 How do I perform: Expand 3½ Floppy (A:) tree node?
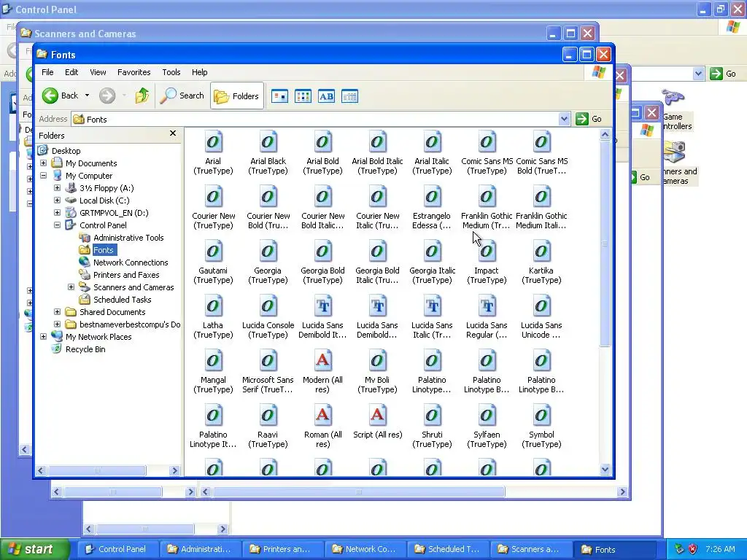[x=57, y=188]
